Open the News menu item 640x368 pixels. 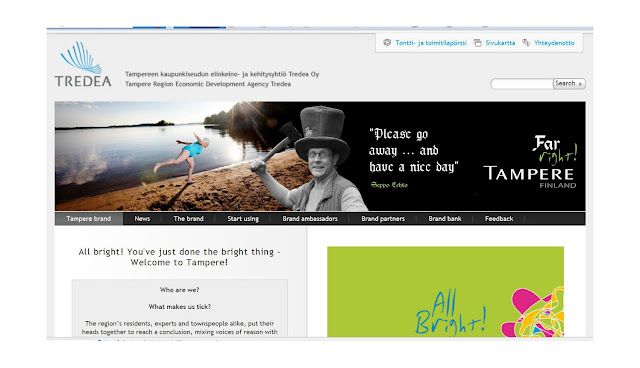pyautogui.click(x=142, y=219)
